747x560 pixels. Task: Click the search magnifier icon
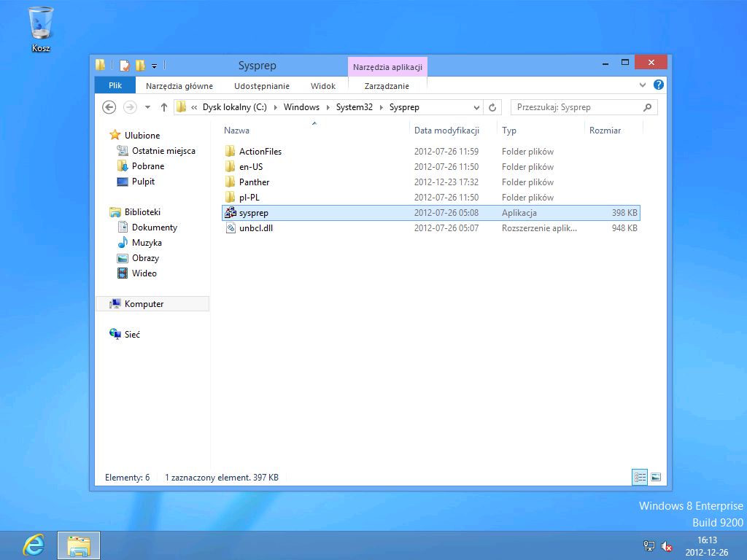coord(647,107)
